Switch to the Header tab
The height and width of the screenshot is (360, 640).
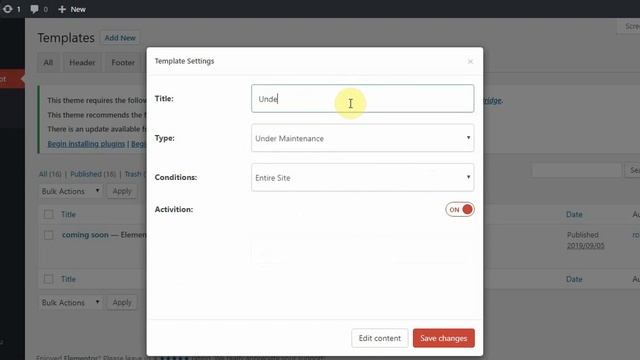click(x=82, y=62)
